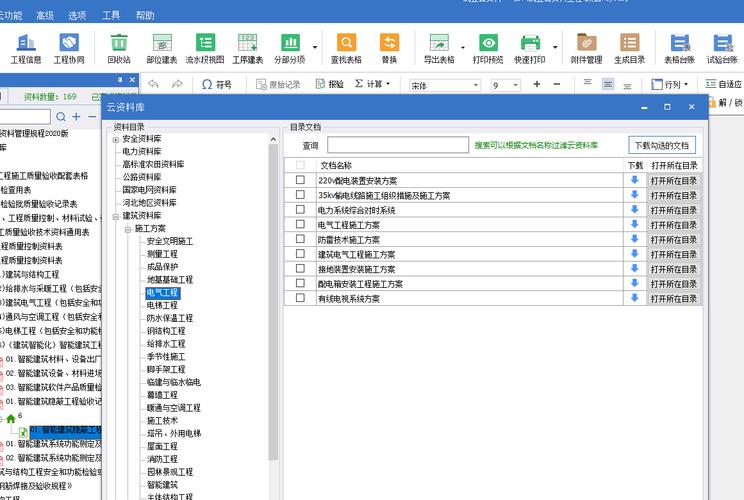
Task: Open the 回收站 recycle bin
Action: (119, 48)
